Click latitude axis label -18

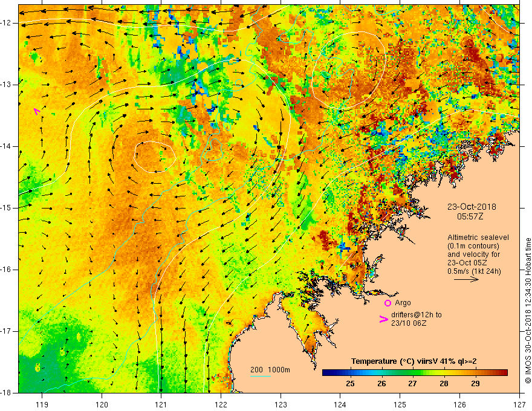[6, 393]
